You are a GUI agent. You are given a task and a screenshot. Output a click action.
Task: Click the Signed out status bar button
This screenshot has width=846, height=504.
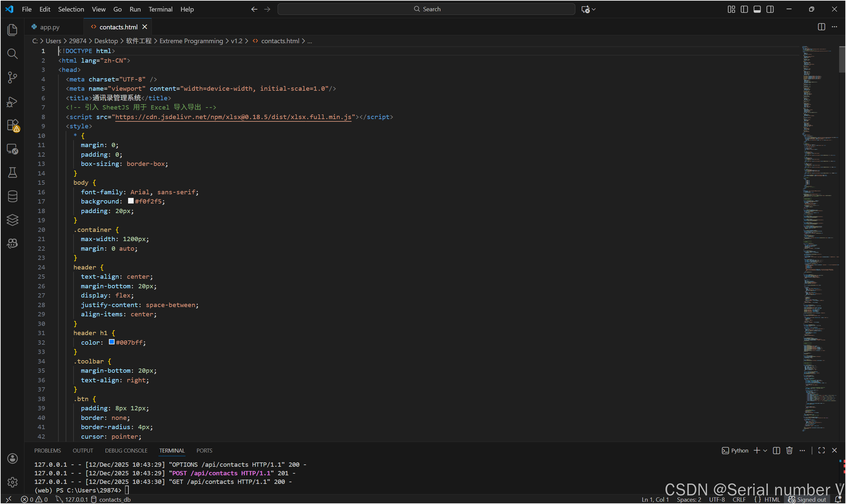click(807, 500)
